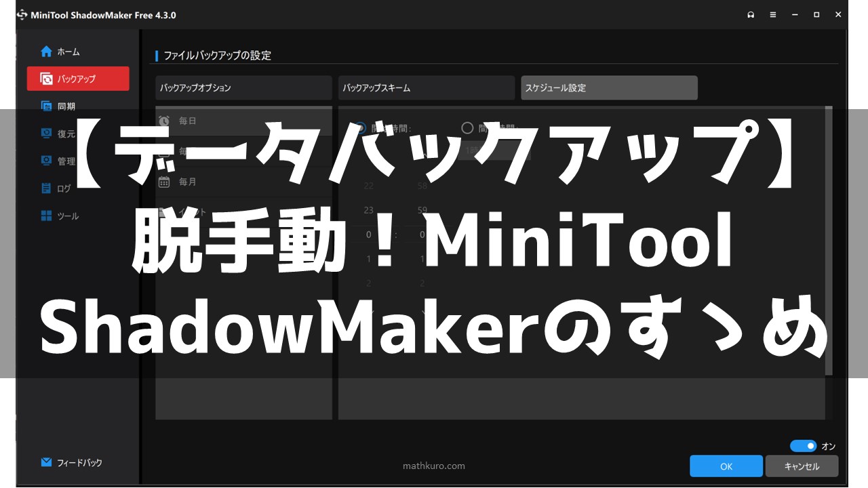Viewport: 868px width, 488px height.
Task: Click the キャンセル button
Action: click(x=802, y=466)
